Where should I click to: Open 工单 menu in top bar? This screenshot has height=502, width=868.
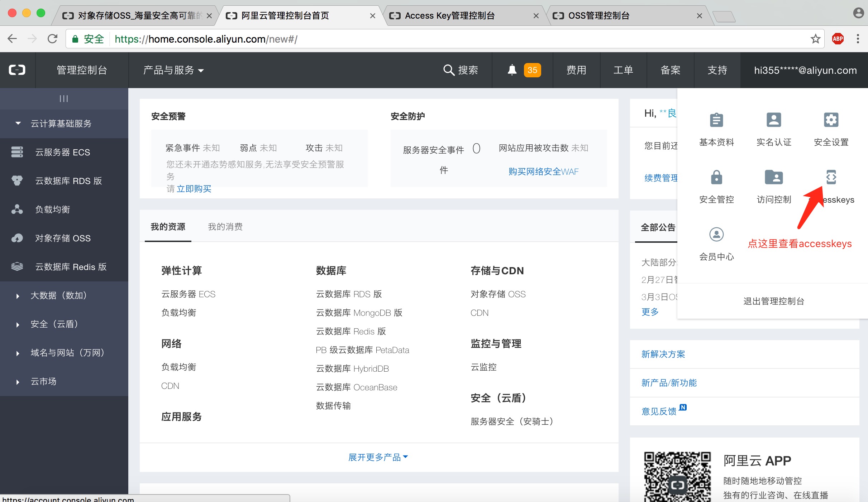623,70
